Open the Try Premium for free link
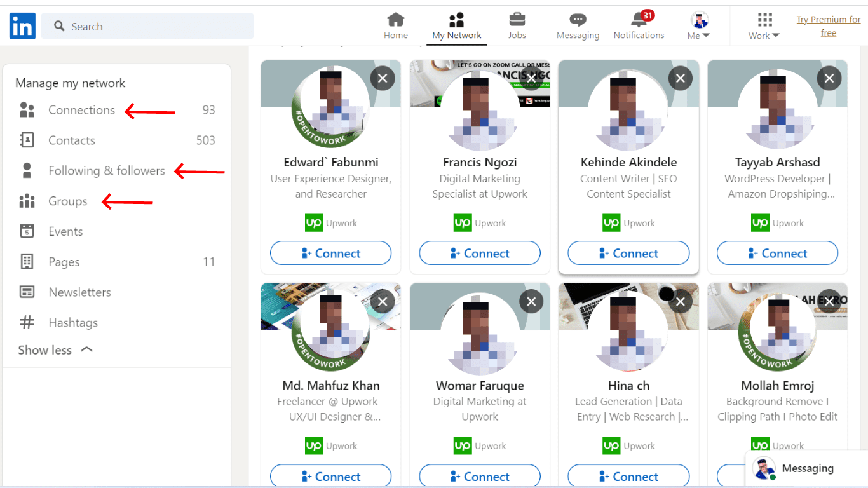 (x=829, y=27)
